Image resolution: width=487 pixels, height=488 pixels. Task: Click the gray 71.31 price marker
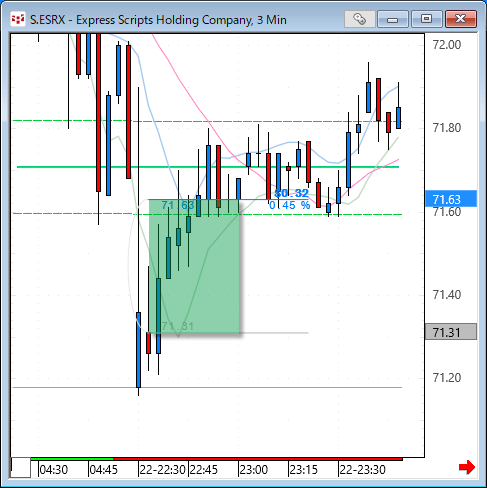[x=451, y=332]
